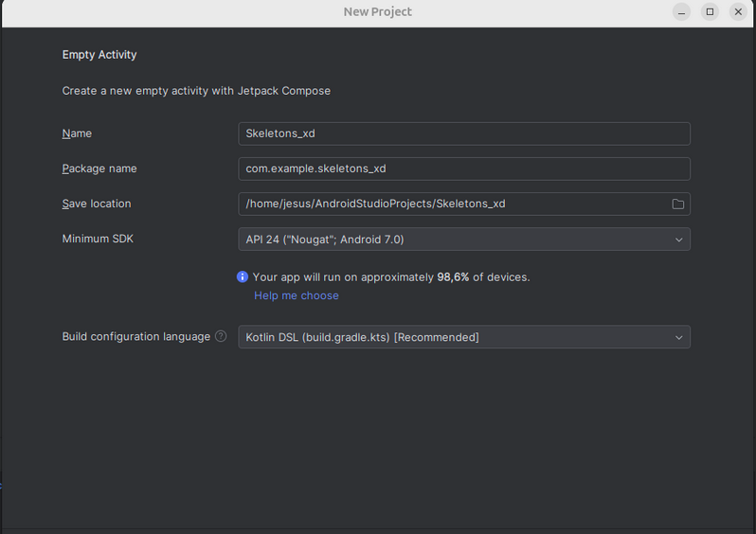Minimize the New Project window
Screen dimensions: 756x534
(681, 12)
